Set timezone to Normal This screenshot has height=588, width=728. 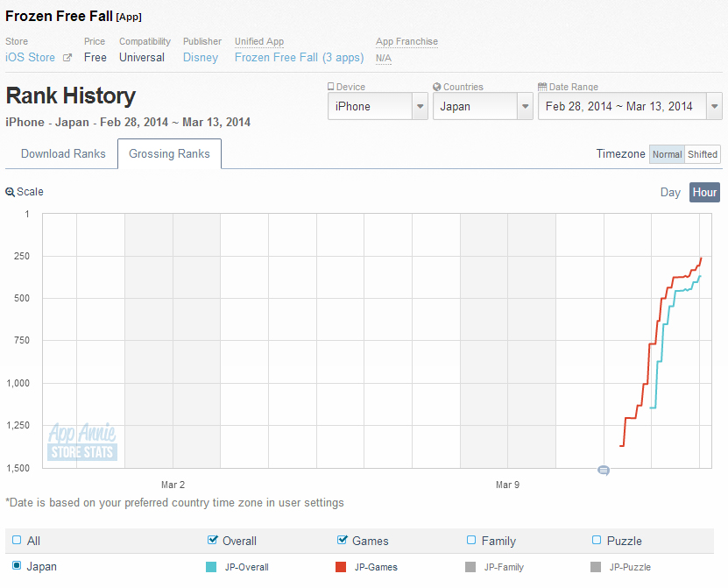click(x=667, y=154)
